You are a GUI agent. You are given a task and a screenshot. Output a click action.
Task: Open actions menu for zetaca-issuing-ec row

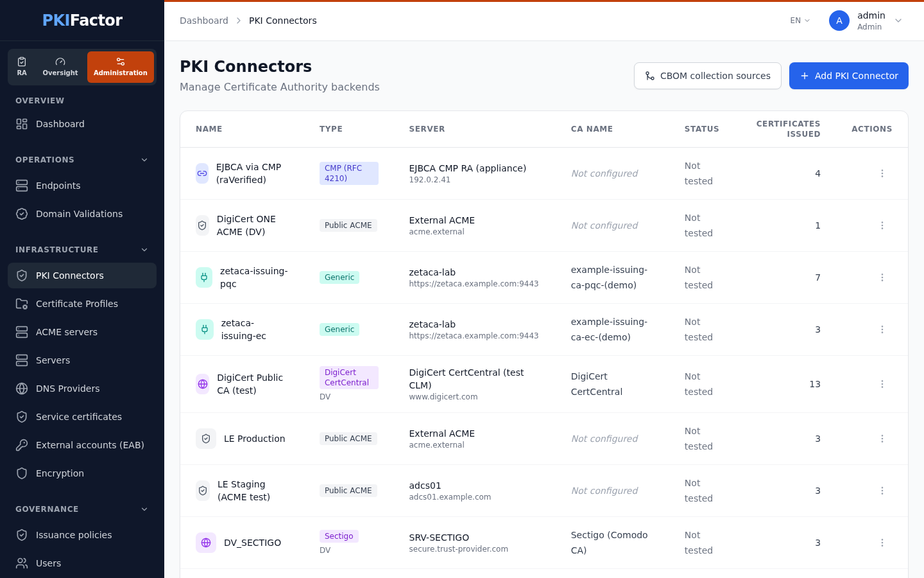[x=882, y=329]
